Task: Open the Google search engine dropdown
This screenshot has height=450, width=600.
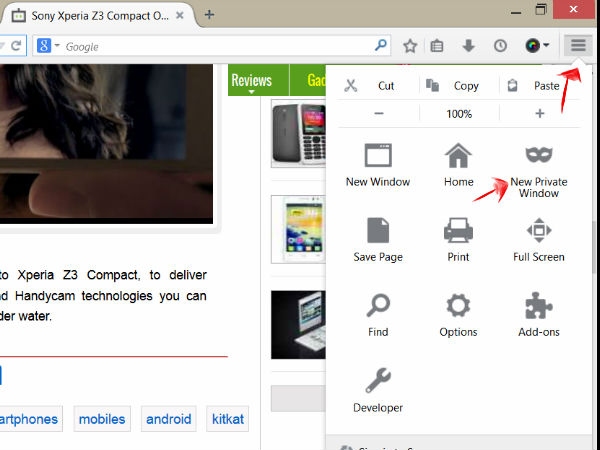Action: [x=57, y=46]
